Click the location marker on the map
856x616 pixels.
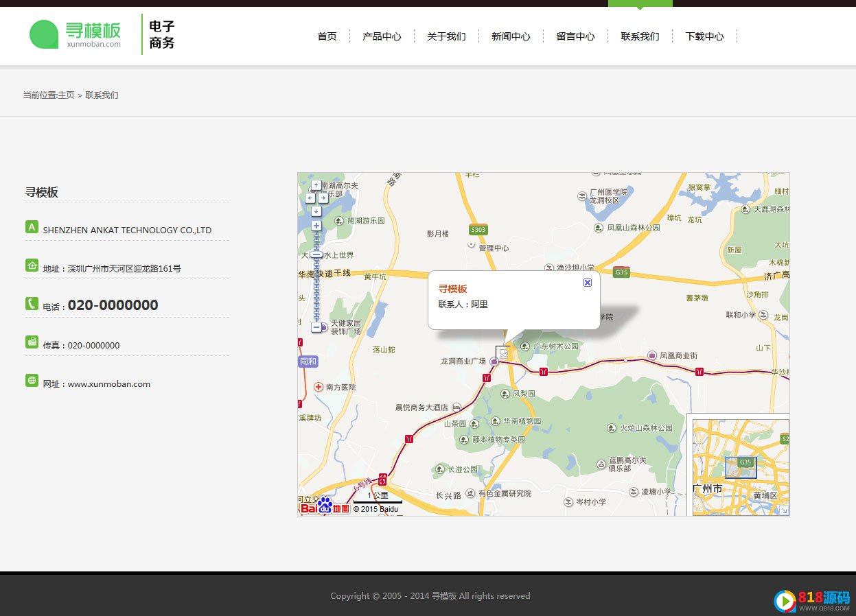coord(503,354)
